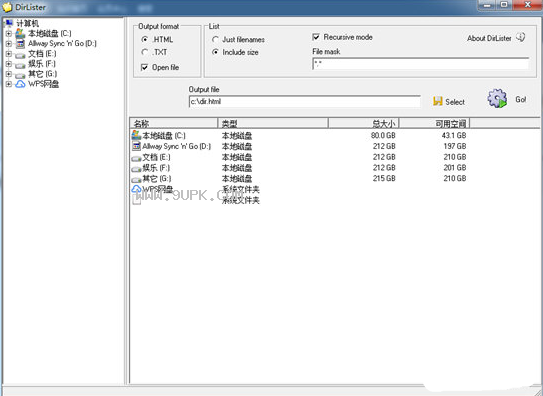Viewport: 543px width, 396px height.
Task: Select WPS网盘 in the tree
Action: [43, 84]
